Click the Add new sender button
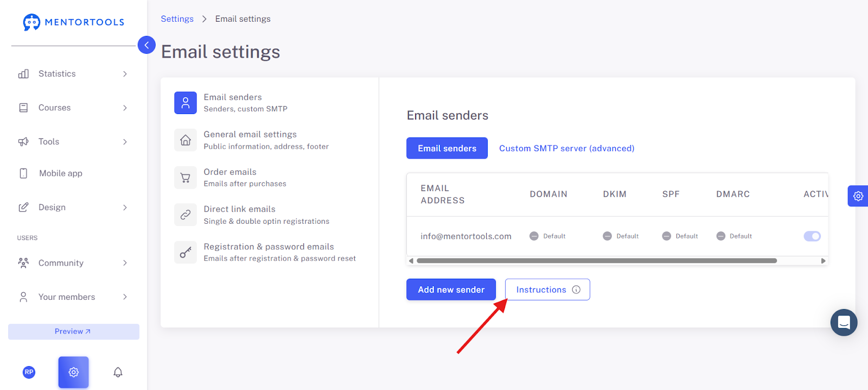The width and height of the screenshot is (868, 390). point(451,290)
